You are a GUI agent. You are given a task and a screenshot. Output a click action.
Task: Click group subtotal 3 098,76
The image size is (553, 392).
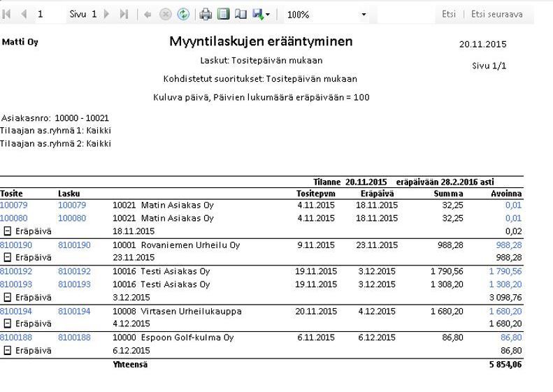505,298
